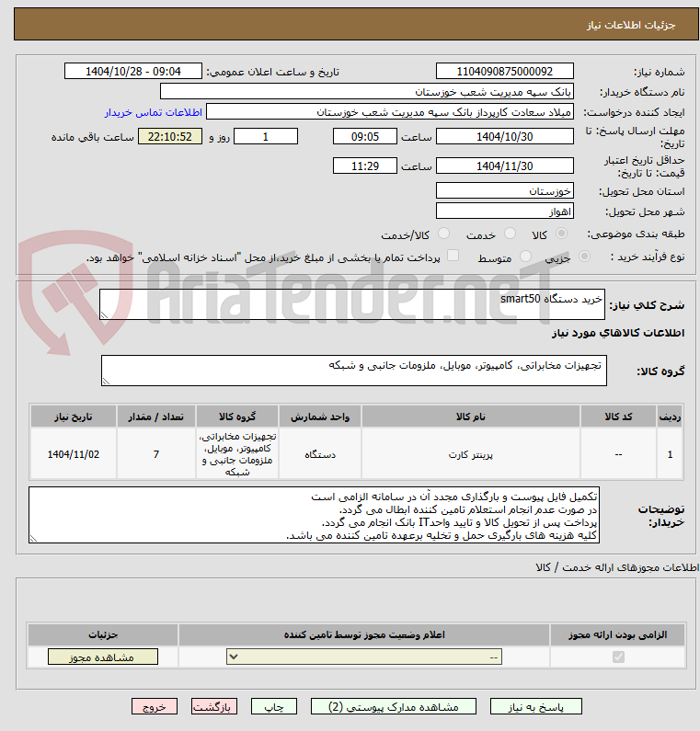Click the quantity cell showing 7
700x731 pixels.
click(156, 454)
